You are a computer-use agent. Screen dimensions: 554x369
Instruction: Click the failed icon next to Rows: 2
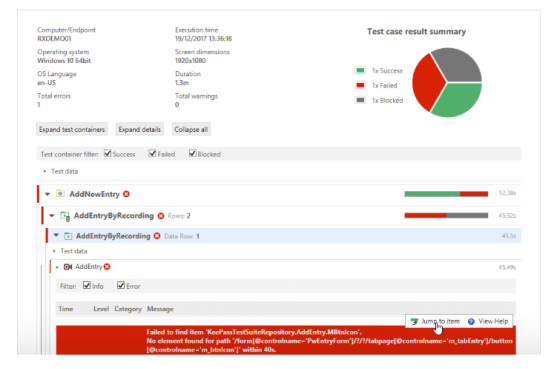161,216
